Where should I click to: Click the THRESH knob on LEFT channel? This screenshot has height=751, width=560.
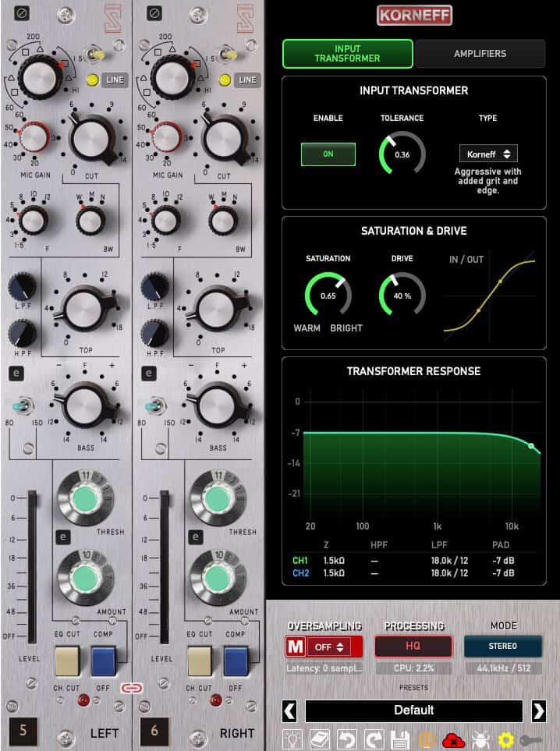pyautogui.click(x=85, y=498)
